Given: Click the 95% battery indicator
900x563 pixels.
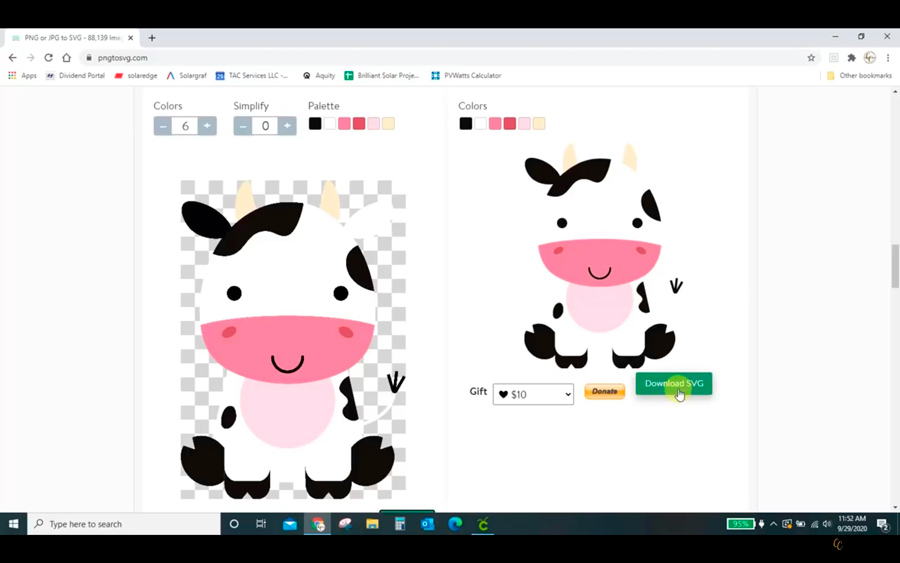Looking at the screenshot, I should pyautogui.click(x=740, y=523).
